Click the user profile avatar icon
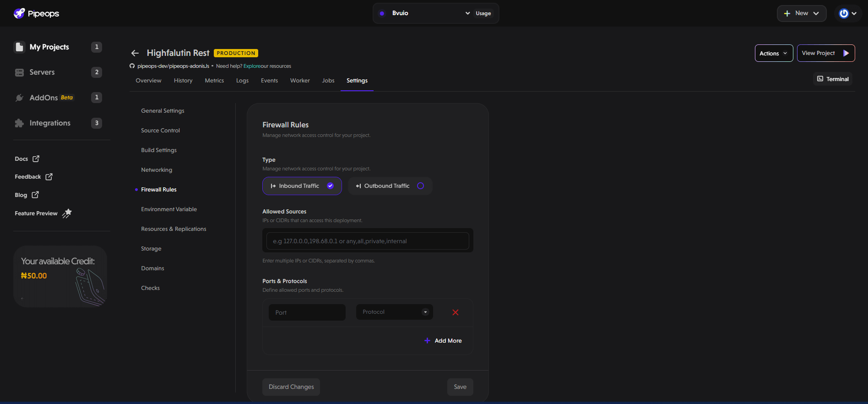This screenshot has height=404, width=868. click(x=844, y=14)
